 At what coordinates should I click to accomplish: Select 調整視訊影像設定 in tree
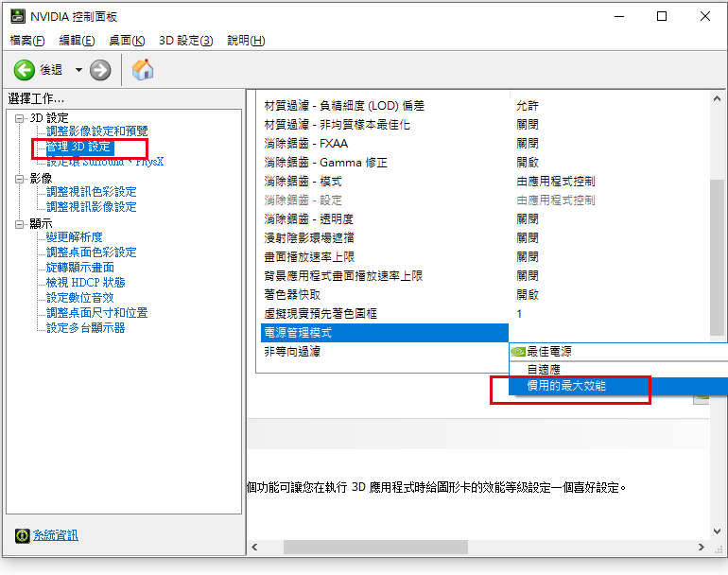pyautogui.click(x=92, y=207)
